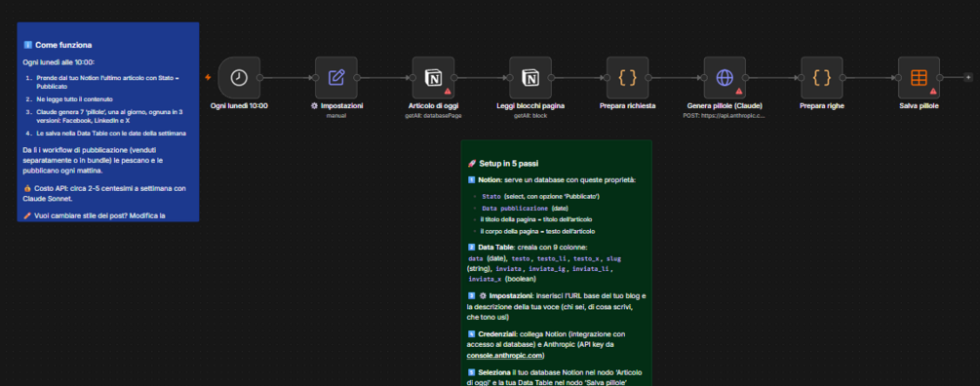The width and height of the screenshot is (980, 386).
Task: Add a node with the plus after 'Salva pillole'
Action: coord(968,77)
